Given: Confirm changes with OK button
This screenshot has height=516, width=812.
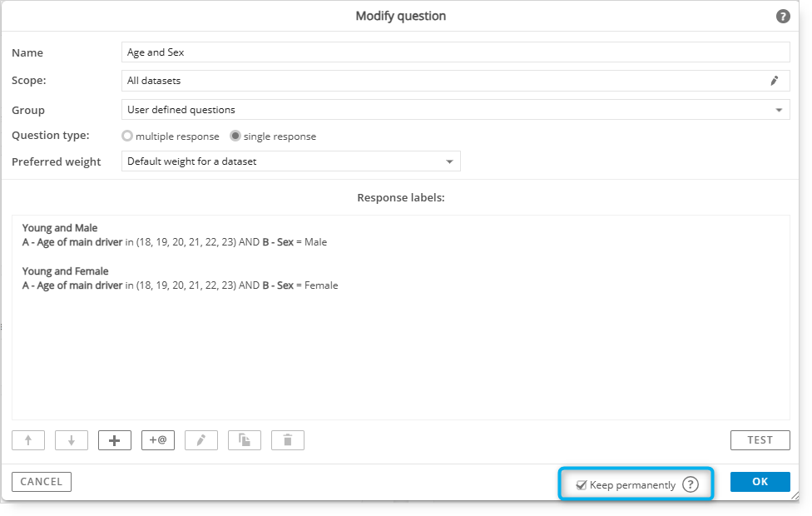Looking at the screenshot, I should pos(760,482).
